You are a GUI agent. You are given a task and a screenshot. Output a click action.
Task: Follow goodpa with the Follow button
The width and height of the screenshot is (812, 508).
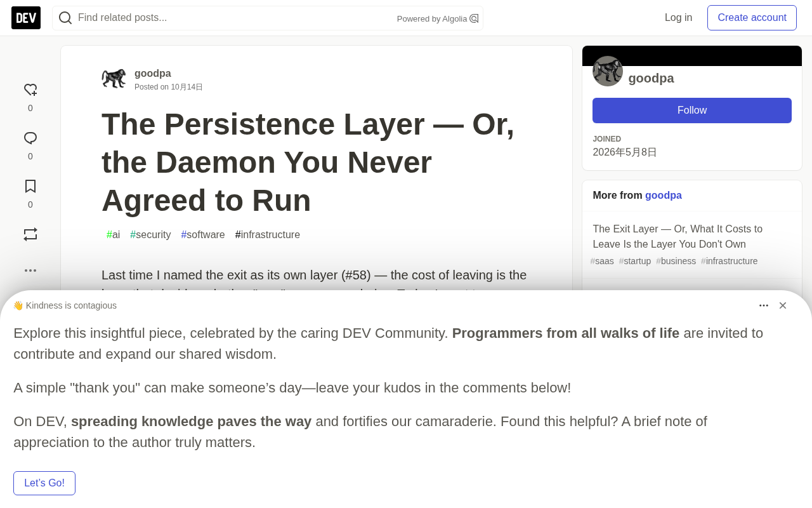(692, 110)
